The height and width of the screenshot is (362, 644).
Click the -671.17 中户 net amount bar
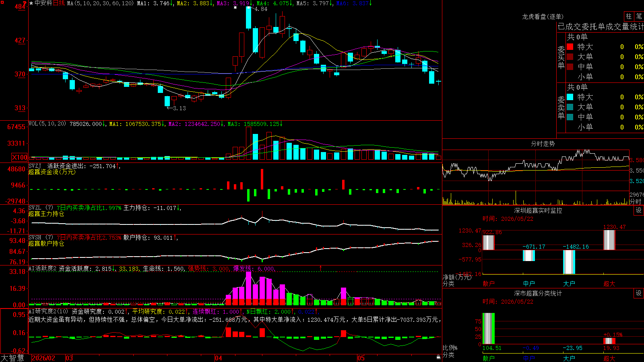pyautogui.click(x=529, y=255)
